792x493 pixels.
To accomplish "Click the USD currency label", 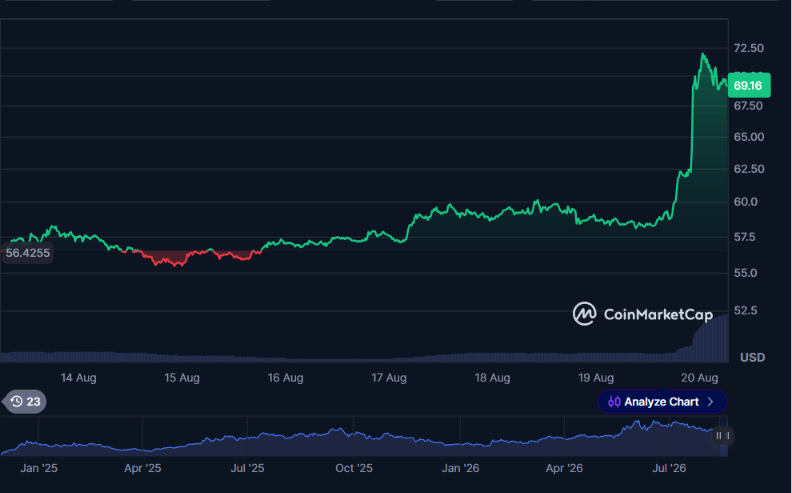I will coord(753,358).
